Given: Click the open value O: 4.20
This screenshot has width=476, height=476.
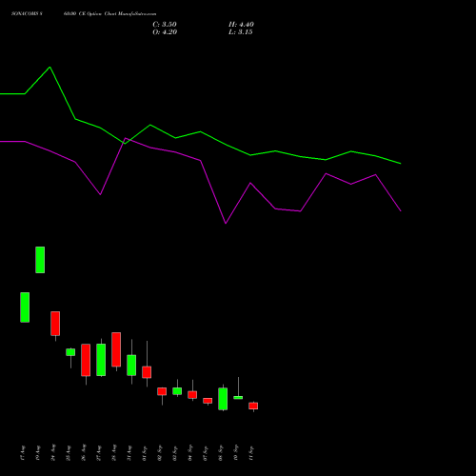Looking at the screenshot, I should click(165, 32).
